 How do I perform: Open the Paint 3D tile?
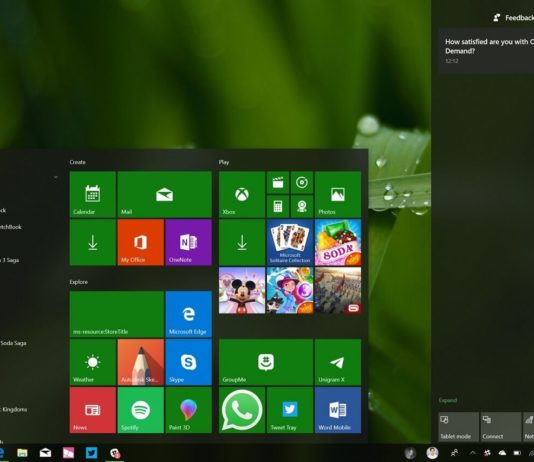tap(188, 410)
